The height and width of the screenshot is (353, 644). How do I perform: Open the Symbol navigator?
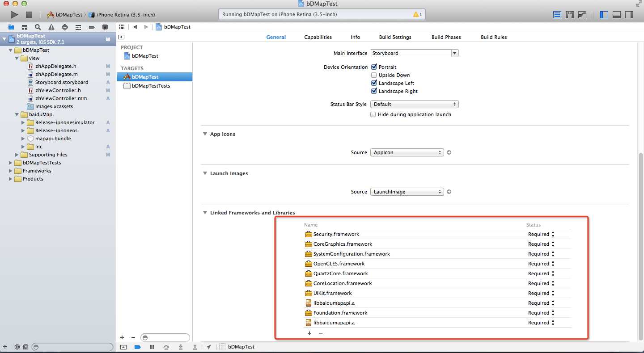coord(25,27)
